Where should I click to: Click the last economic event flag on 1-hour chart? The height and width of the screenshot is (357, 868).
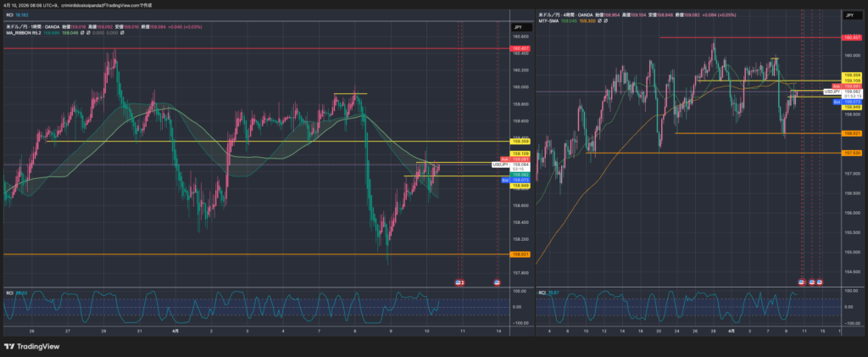498,281
